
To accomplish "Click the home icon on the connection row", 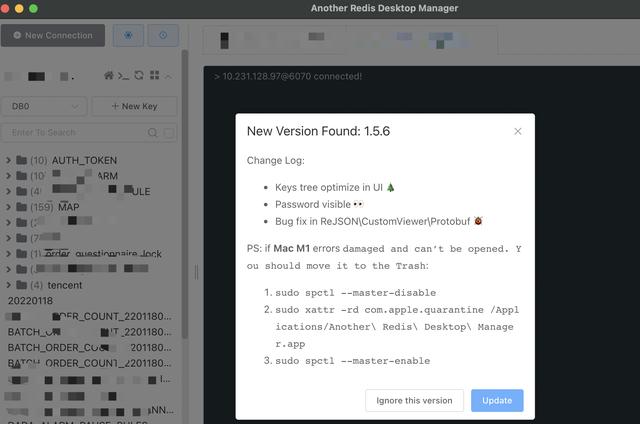I will pos(109,75).
